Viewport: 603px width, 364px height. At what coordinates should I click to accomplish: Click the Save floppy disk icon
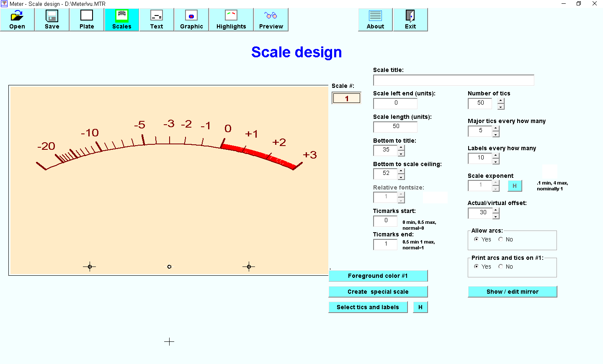(x=52, y=20)
